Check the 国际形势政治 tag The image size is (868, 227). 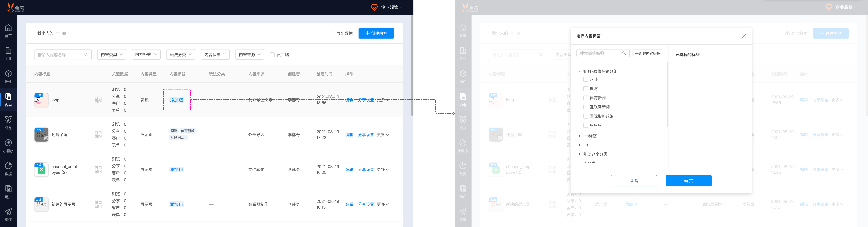[586, 116]
